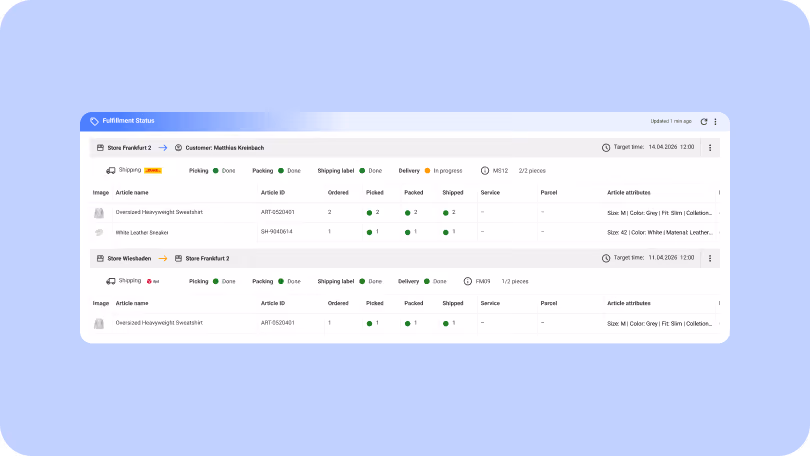This screenshot has width=810, height=456.
Task: Click the shipping truck icon in second shipment
Action: click(111, 281)
